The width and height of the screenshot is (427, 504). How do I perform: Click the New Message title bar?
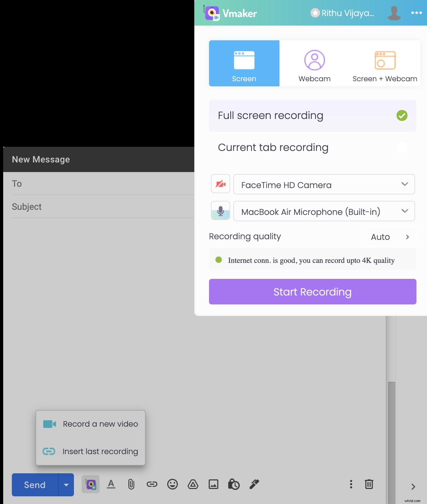[99, 159]
